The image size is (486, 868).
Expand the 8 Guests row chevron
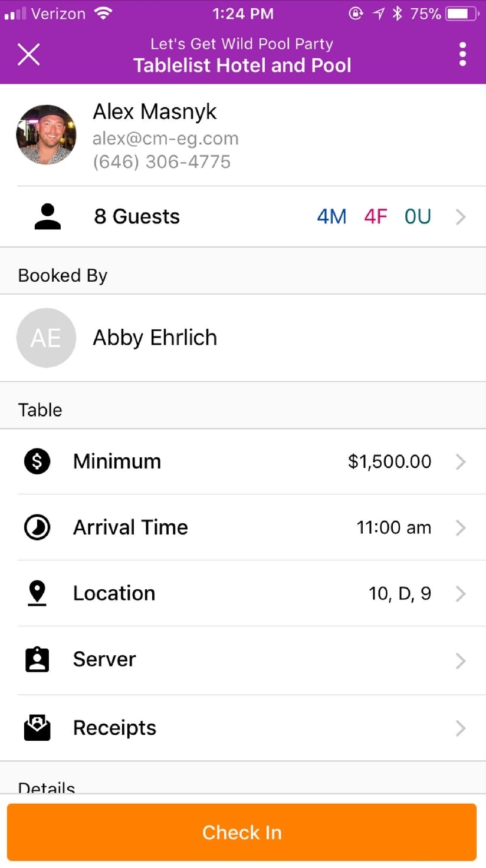[461, 217]
